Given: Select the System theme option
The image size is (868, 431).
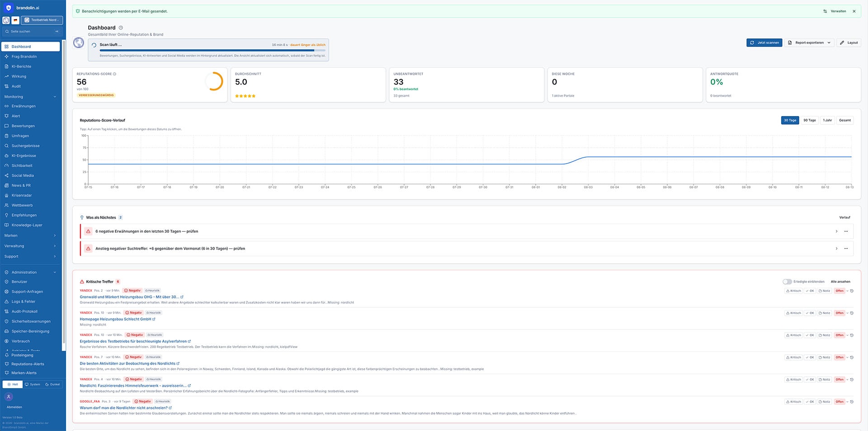Looking at the screenshot, I should [32, 384].
